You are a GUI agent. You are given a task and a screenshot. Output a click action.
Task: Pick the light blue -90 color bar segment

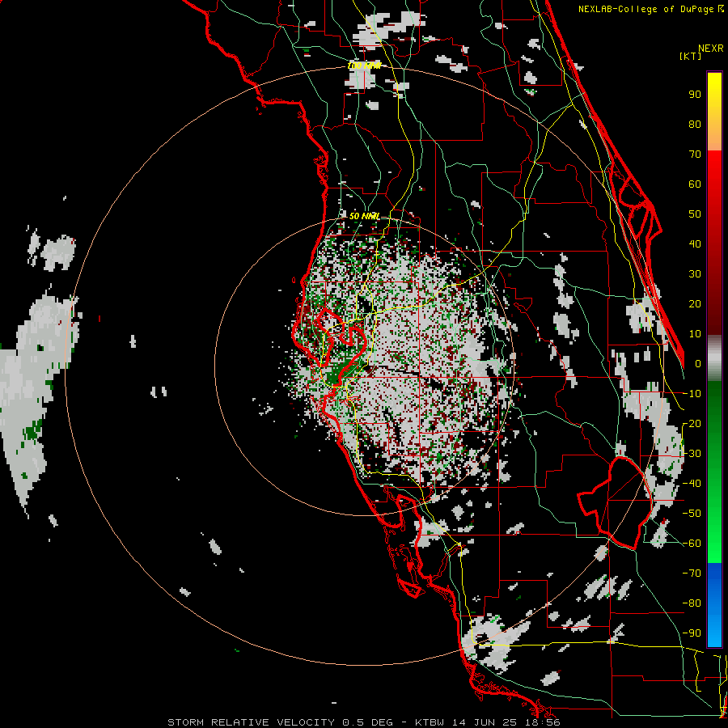[714, 633]
